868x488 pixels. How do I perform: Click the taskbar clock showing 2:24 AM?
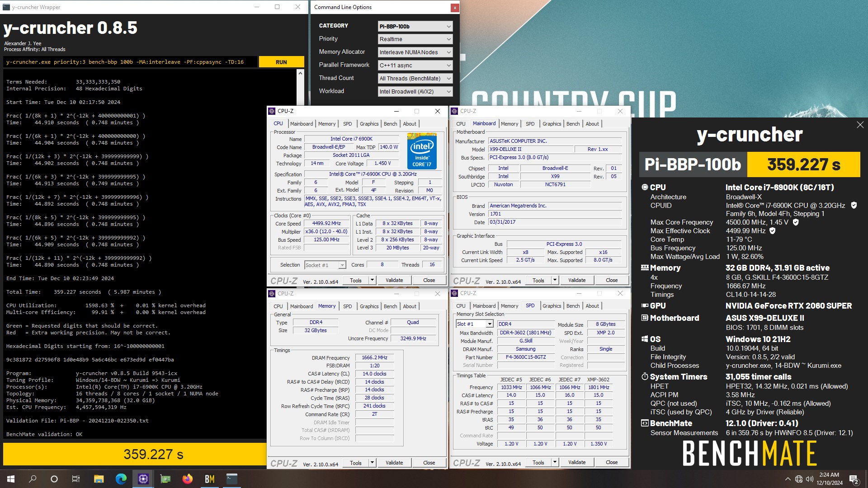tap(829, 479)
